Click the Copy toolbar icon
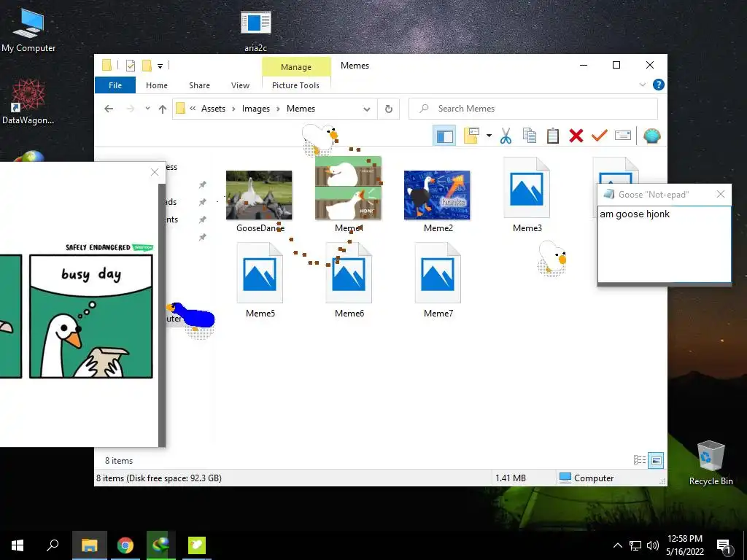Image resolution: width=747 pixels, height=560 pixels. (x=530, y=136)
